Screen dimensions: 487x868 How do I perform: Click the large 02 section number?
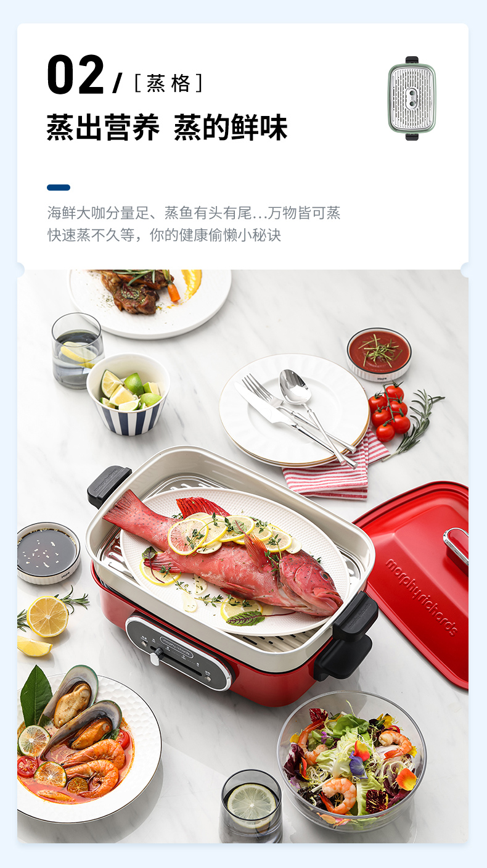75,75
